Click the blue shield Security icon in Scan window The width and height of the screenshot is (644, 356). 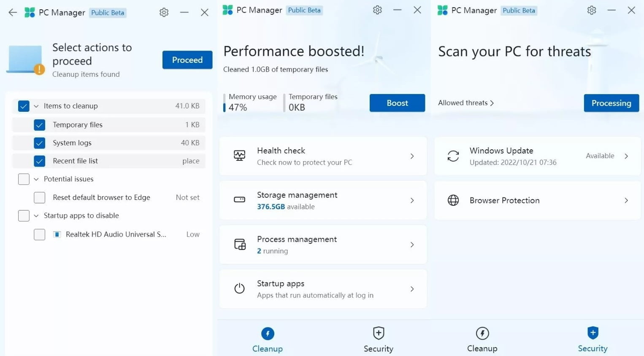point(593,333)
